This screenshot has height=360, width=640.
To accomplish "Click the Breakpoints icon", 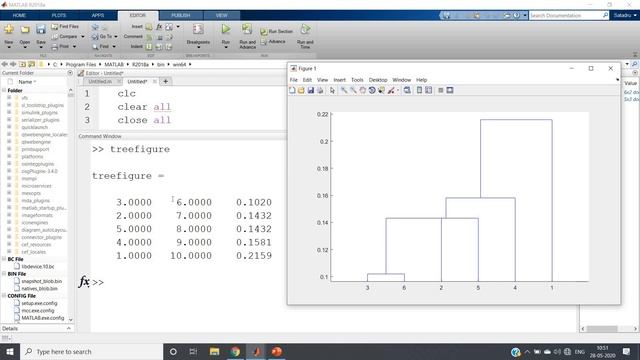I will [198, 29].
